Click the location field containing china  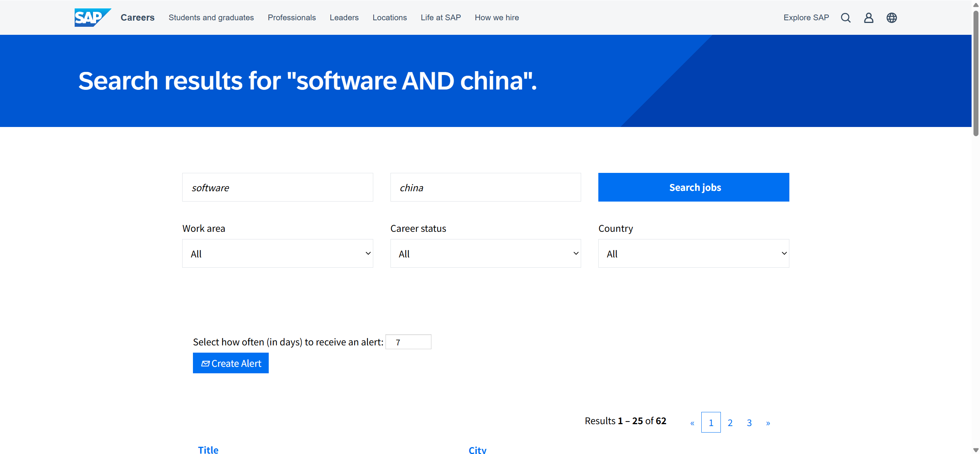pos(485,187)
